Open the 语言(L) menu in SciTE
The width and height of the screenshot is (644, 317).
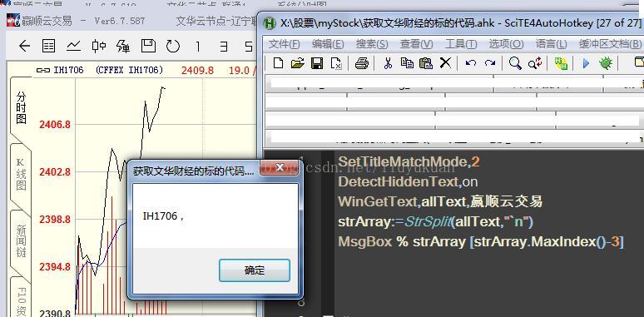[x=551, y=43]
